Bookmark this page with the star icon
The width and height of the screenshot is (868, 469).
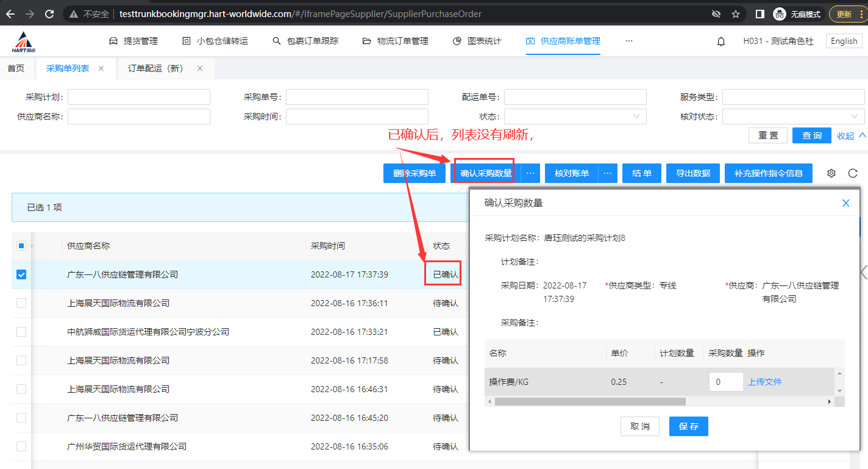[x=736, y=14]
